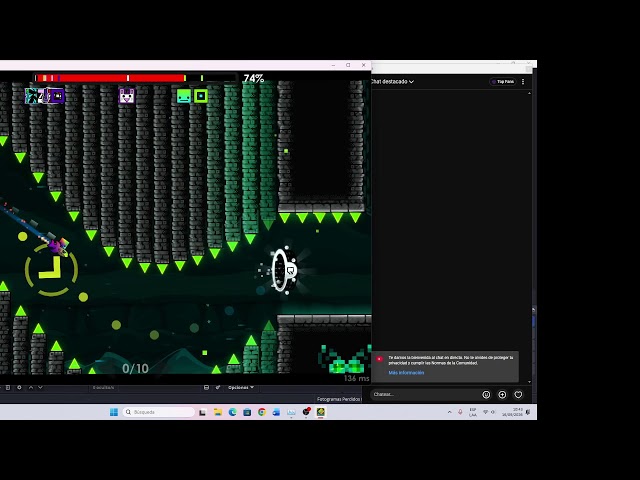Click the green square cube icon

(x=200, y=96)
